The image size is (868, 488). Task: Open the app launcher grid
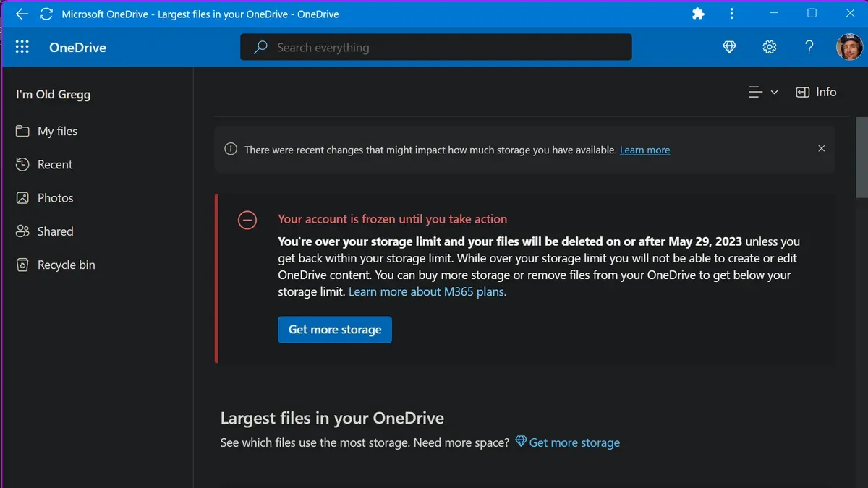(22, 47)
